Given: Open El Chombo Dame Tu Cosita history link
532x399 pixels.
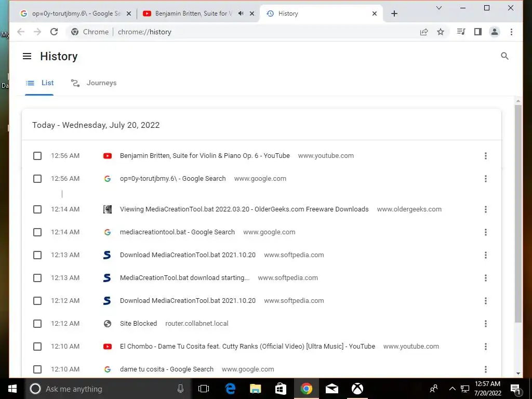Looking at the screenshot, I should [247, 347].
